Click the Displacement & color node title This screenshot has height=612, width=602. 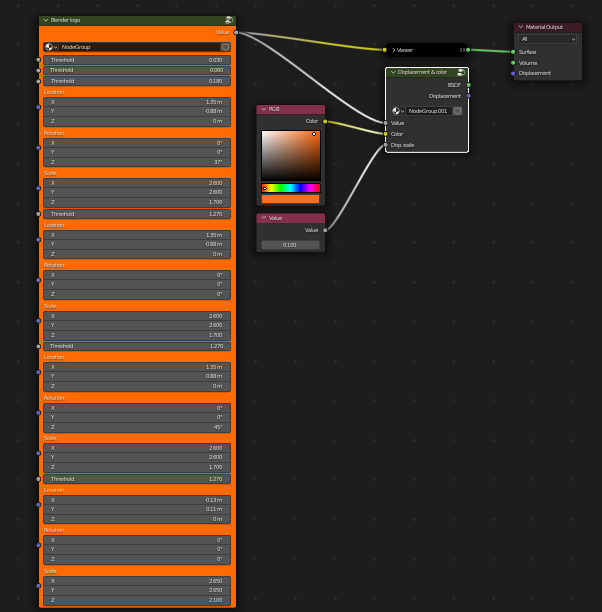tap(422, 72)
